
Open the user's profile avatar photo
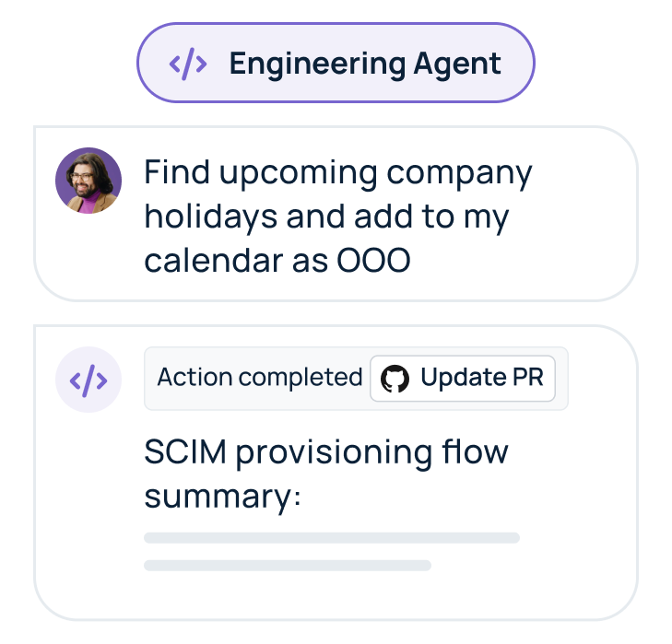[x=88, y=181]
